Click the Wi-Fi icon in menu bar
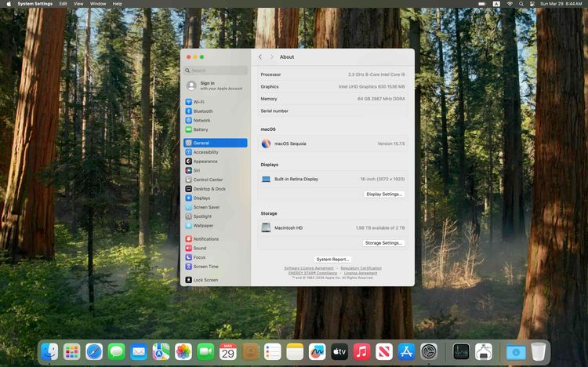The width and height of the screenshot is (588, 367). 510,4
